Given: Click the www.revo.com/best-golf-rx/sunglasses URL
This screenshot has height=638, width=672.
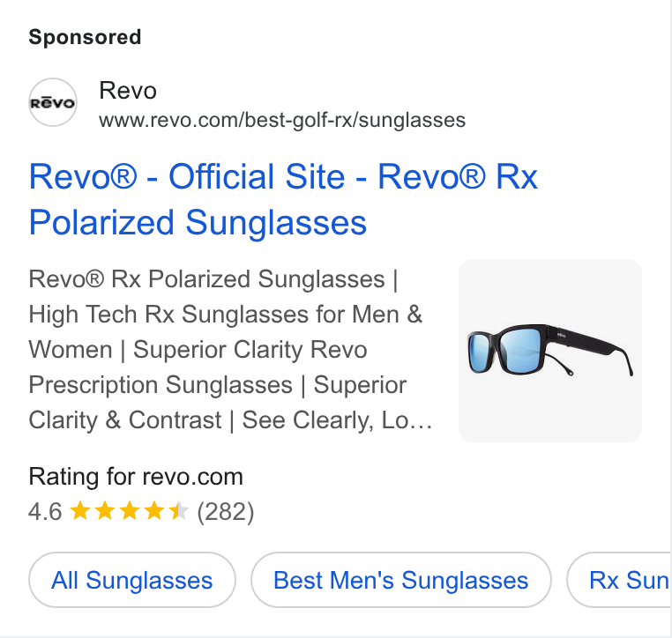Looking at the screenshot, I should (282, 120).
